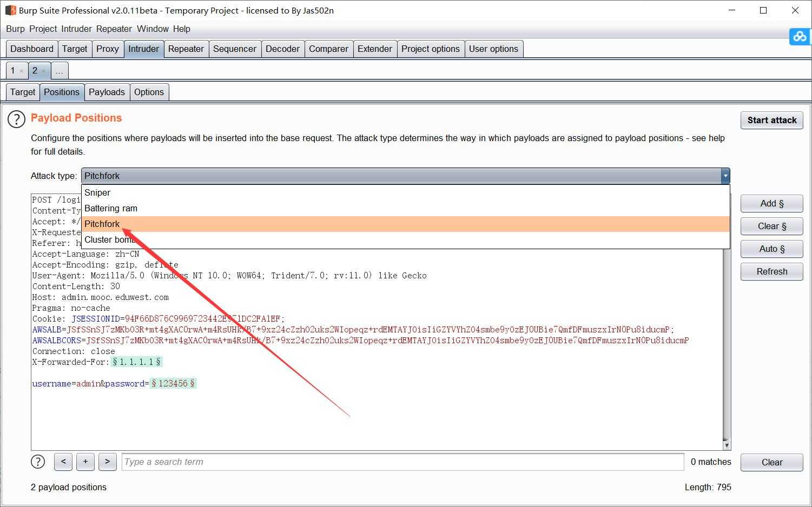Click the search term input field
The width and height of the screenshot is (812, 507).
pyautogui.click(x=403, y=462)
